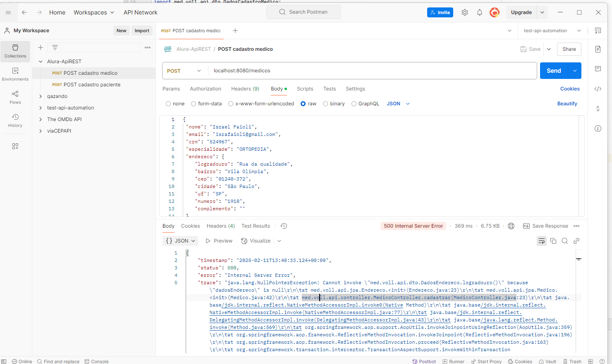Click the Invite button
The image size is (612, 364).
[x=440, y=12]
